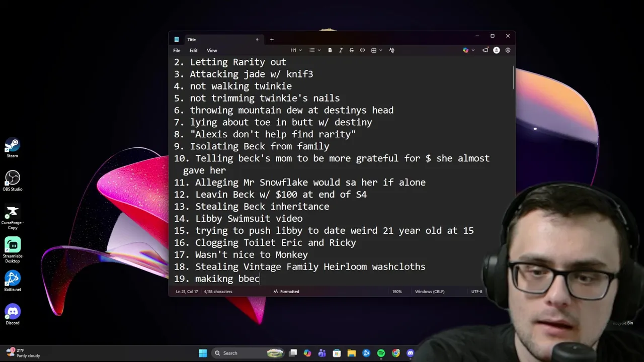Launch Copilot from the taskbar
Image resolution: width=644 pixels, height=362 pixels.
point(307,353)
